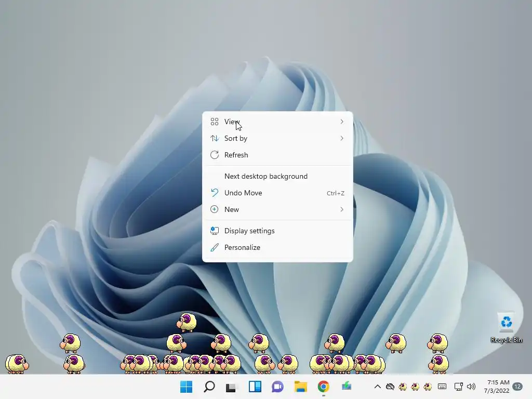Expand the View submenu arrow
Screen dimensions: 532x399
pos(342,122)
